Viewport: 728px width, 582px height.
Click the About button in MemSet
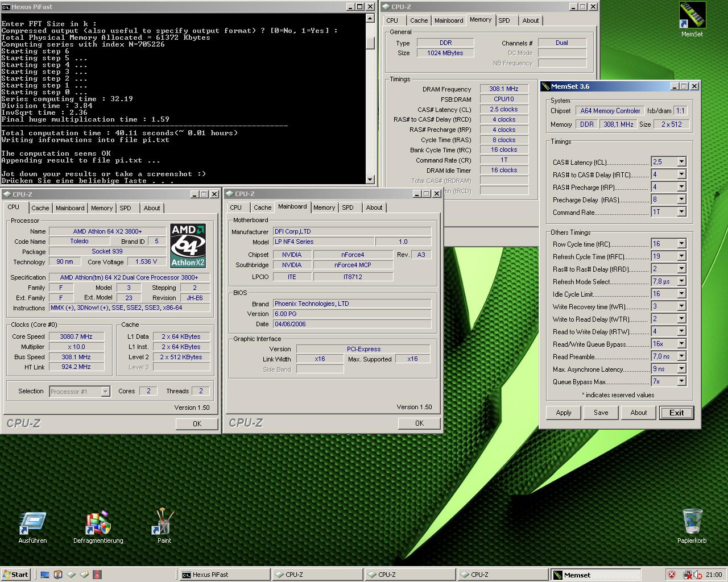pyautogui.click(x=639, y=413)
